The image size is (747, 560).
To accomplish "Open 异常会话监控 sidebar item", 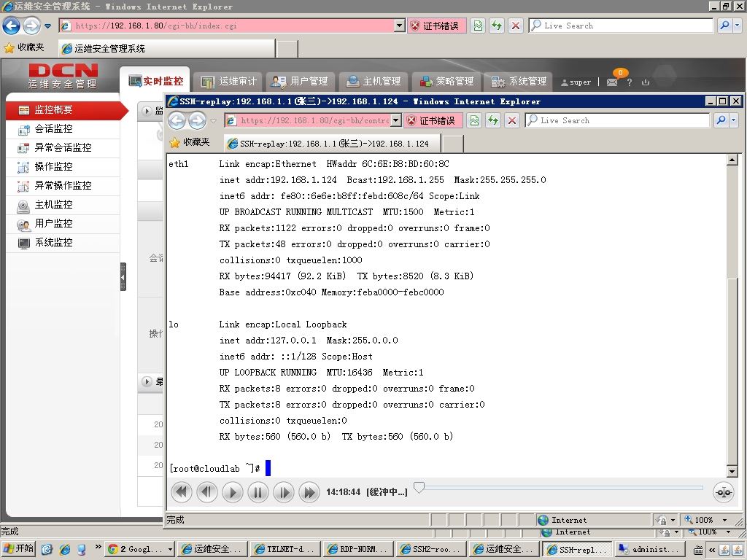I will click(x=63, y=147).
